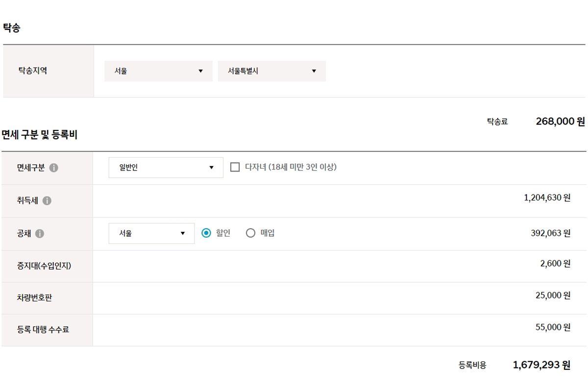
Task: Expand the dropdown arrow on 서울특별시 selector
Action: click(314, 71)
